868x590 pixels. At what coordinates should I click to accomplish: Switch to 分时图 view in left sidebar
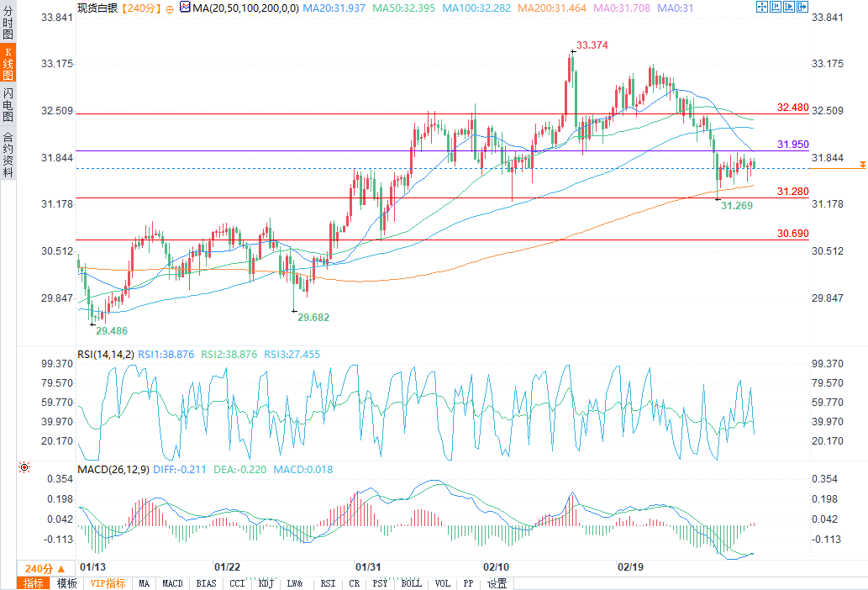tap(8, 22)
